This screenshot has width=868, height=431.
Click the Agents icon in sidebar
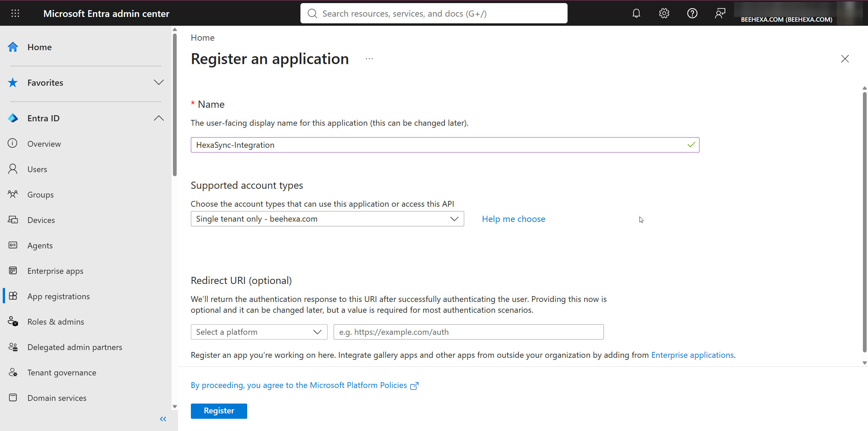13,245
